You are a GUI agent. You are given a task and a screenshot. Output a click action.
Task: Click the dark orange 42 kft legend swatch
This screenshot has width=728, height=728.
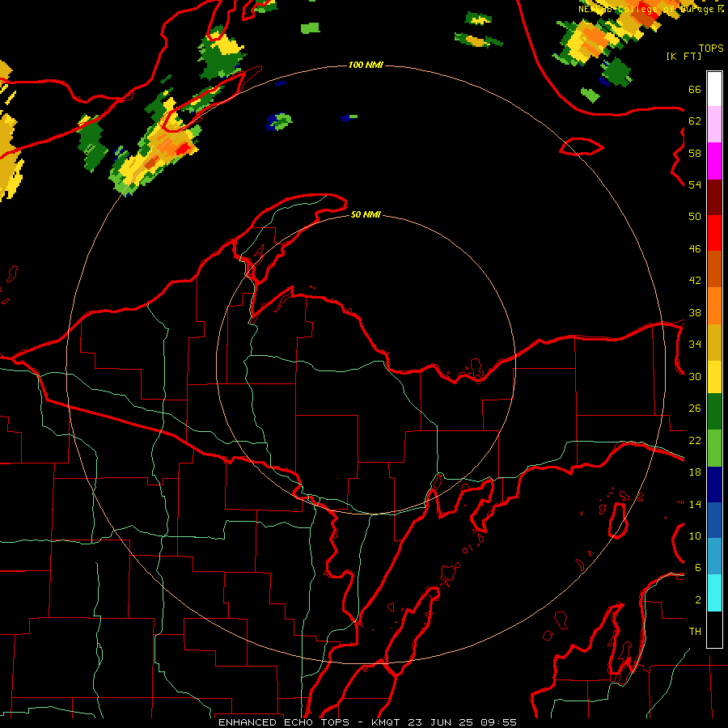coord(714,269)
